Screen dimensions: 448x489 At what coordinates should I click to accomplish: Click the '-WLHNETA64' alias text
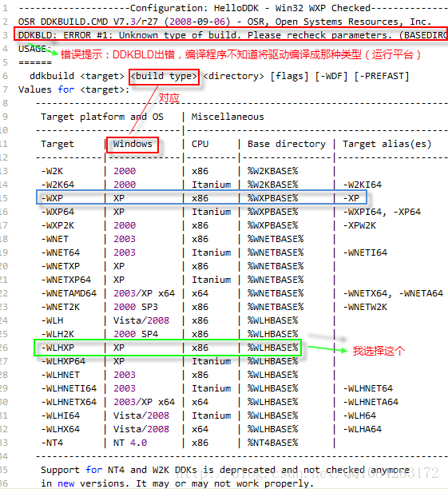click(371, 402)
